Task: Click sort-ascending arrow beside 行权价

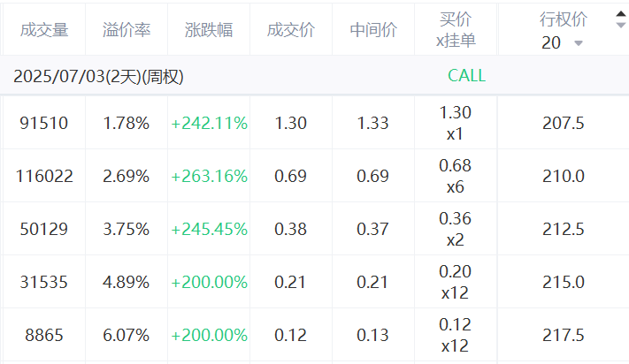Action: pyautogui.click(x=620, y=14)
